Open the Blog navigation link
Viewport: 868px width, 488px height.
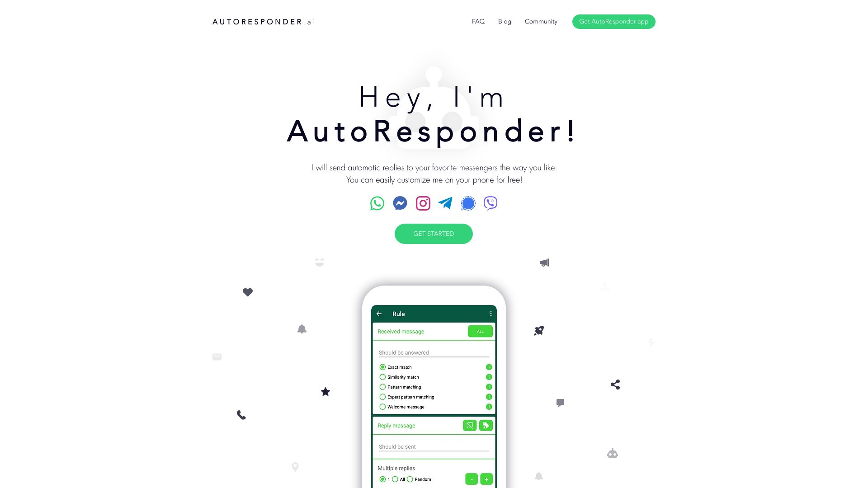tap(505, 21)
